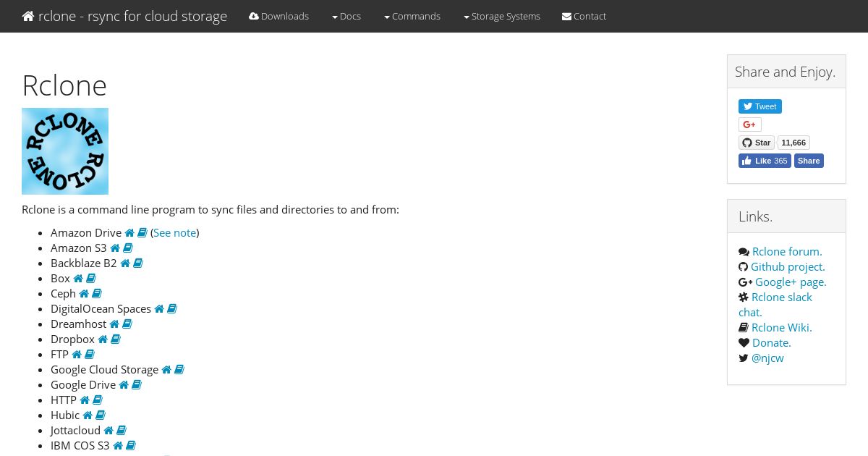Open Dreamhost home icon
Image resolution: width=868 pixels, height=456 pixels.
click(x=114, y=324)
